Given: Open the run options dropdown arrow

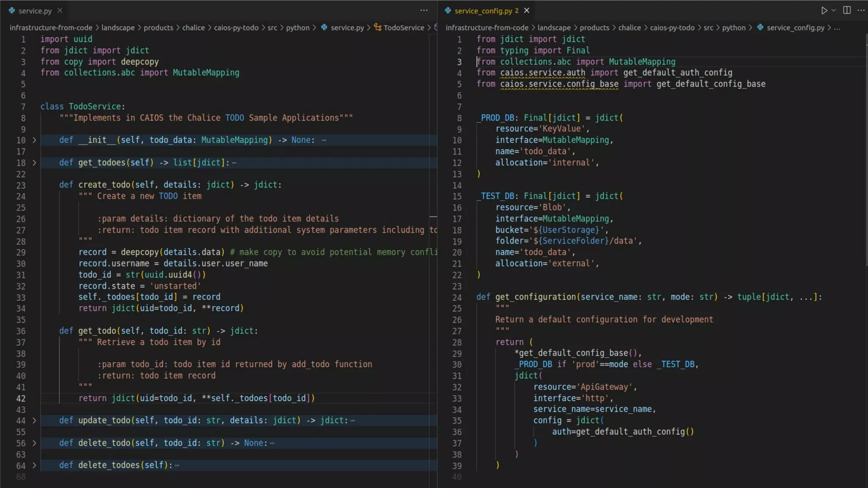Looking at the screenshot, I should click(x=834, y=11).
